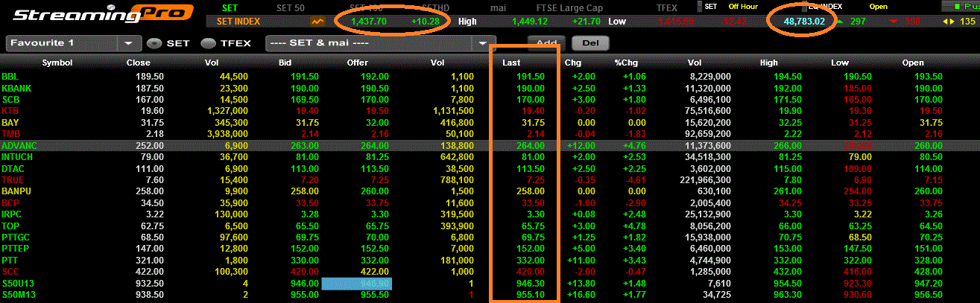Image resolution: width=980 pixels, height=303 pixels.
Task: Click the High column header
Action: point(769,63)
